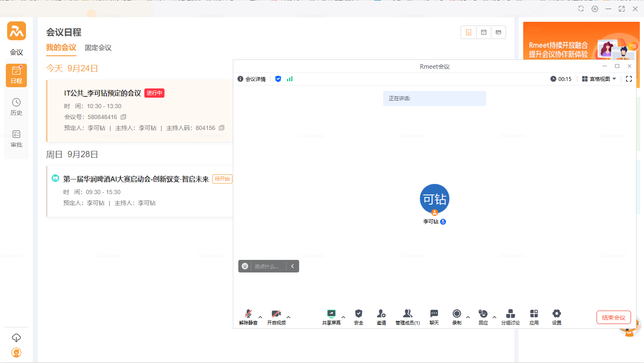Open Meeting Details (会议详情)
Screen dimensions: 644x363
point(252,79)
